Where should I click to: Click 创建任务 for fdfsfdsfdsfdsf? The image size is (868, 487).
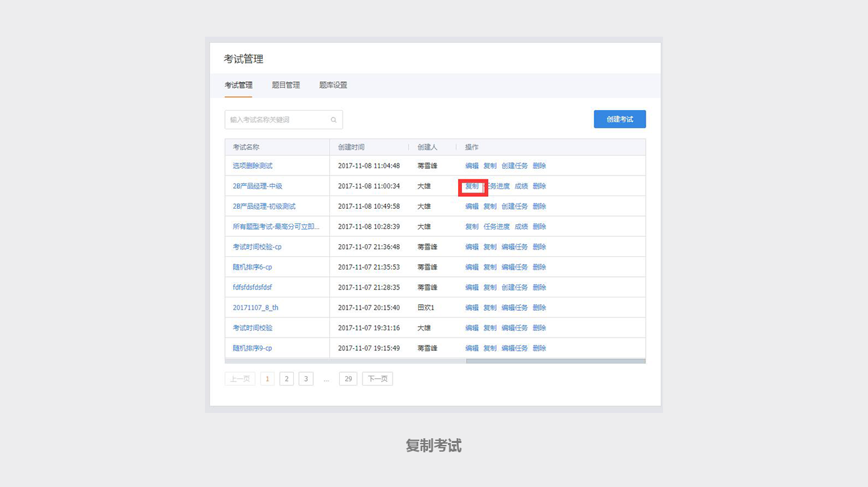[515, 288]
